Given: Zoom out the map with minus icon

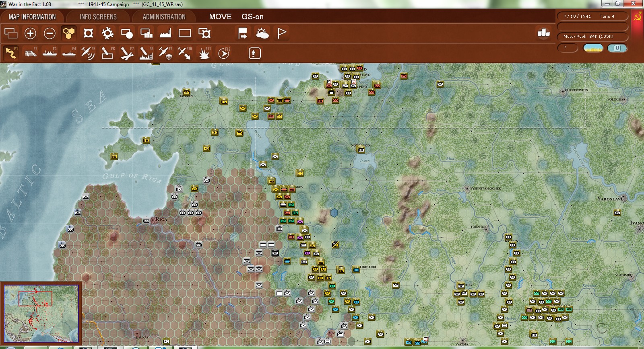Looking at the screenshot, I should pyautogui.click(x=50, y=33).
